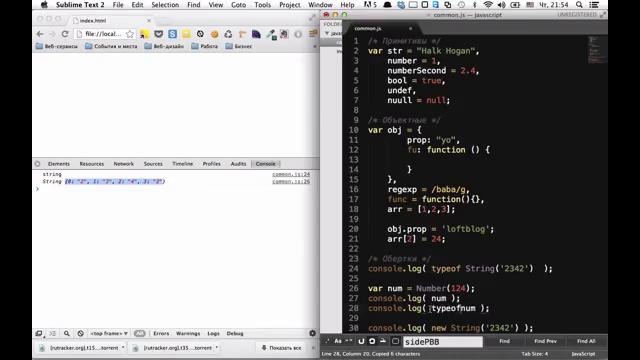Open DevTools settings gear
The width and height of the screenshot is (640, 360).
312,333
